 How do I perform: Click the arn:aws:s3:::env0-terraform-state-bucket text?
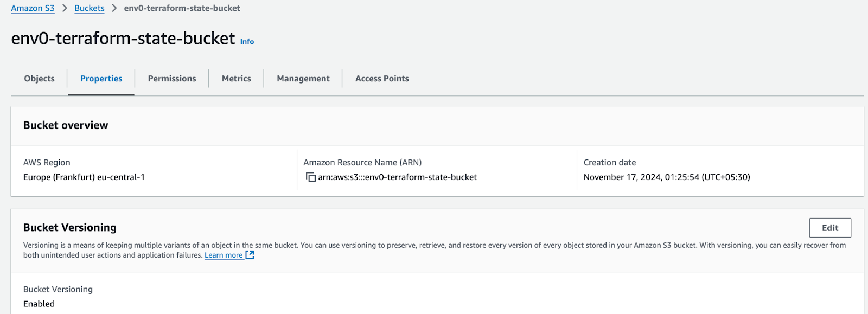398,177
